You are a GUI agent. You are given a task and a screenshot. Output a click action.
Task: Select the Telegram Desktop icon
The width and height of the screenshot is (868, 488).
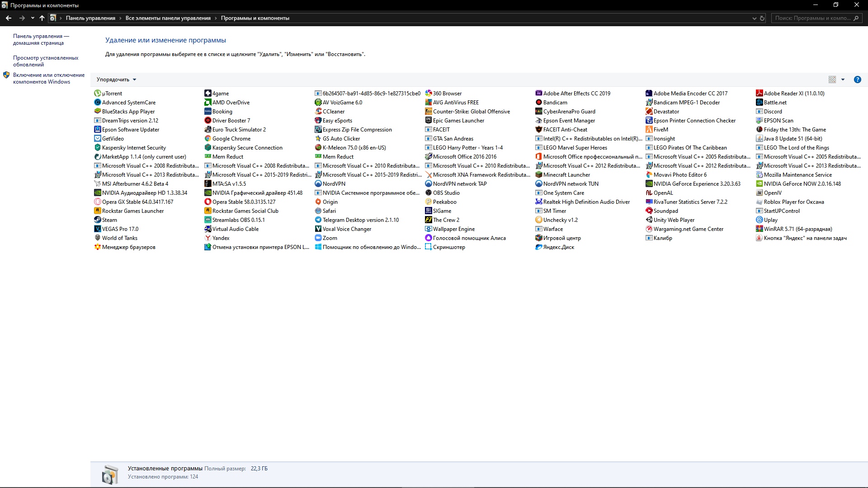(x=318, y=220)
